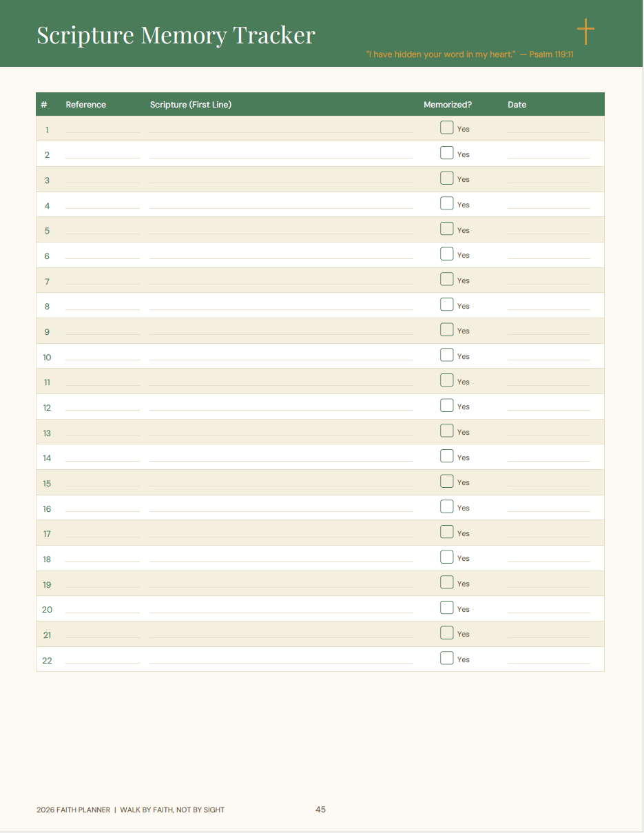Tick the Memorized checkbox in row 7

point(447,279)
